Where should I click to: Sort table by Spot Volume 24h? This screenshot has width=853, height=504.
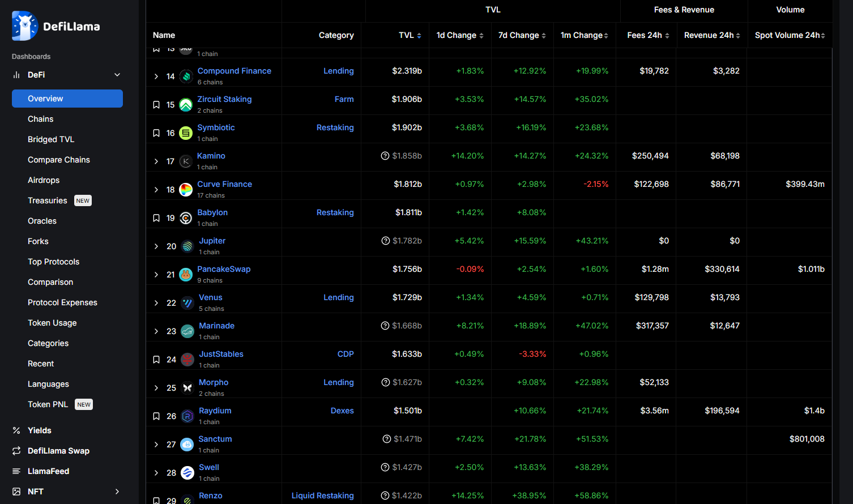790,35
